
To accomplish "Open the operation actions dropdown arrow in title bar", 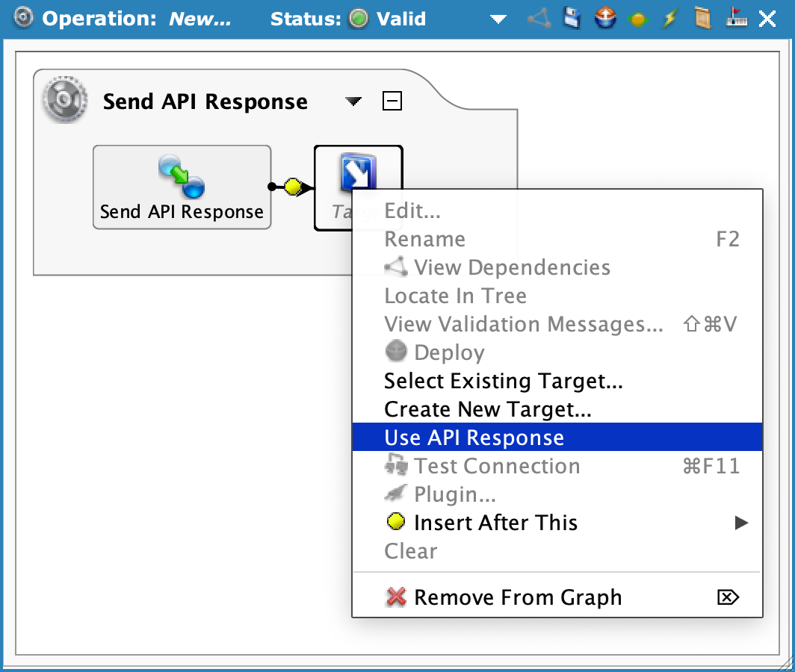I will tap(498, 19).
